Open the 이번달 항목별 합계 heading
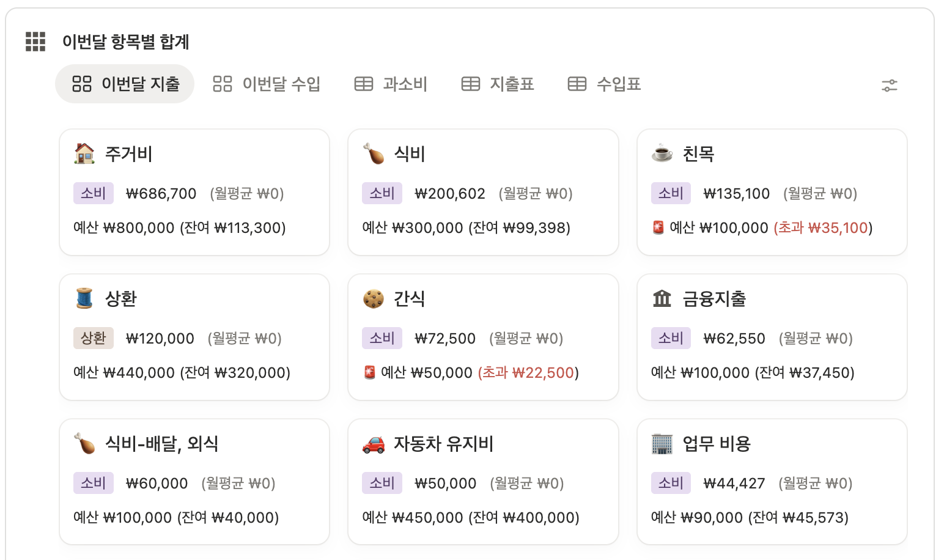 tap(125, 42)
